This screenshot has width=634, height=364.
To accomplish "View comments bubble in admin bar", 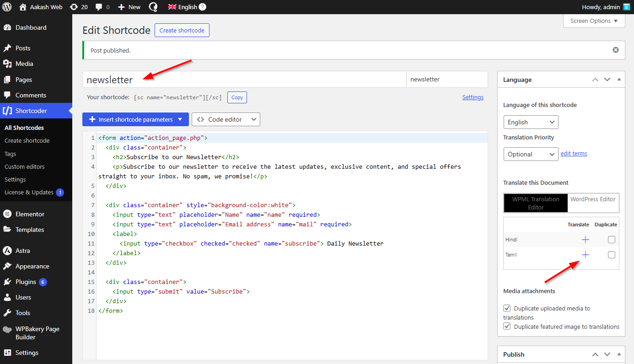I will click(98, 7).
